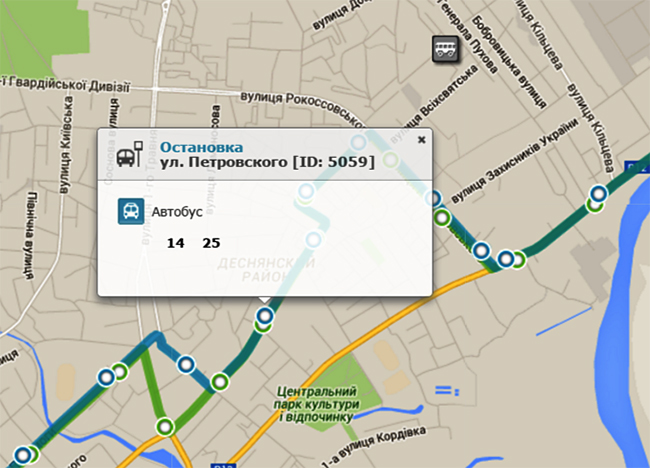The image size is (650, 468).
Task: Select the blue stop marker at the bottom-left map corner
Action: 23,455
